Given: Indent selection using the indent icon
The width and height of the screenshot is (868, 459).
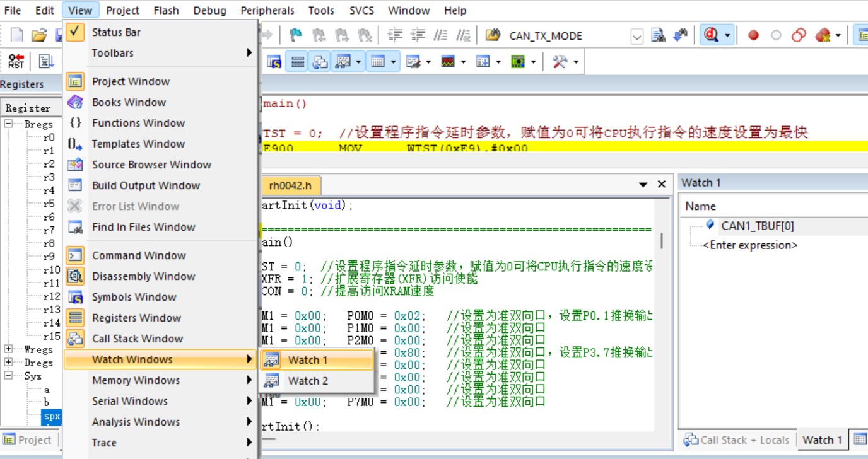Looking at the screenshot, I should [x=396, y=35].
